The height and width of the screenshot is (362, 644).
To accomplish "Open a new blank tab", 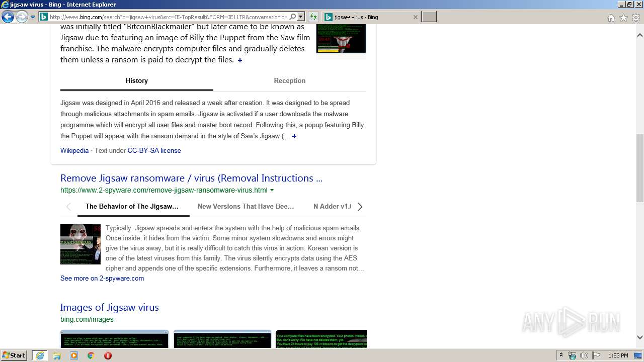I will coord(429,17).
